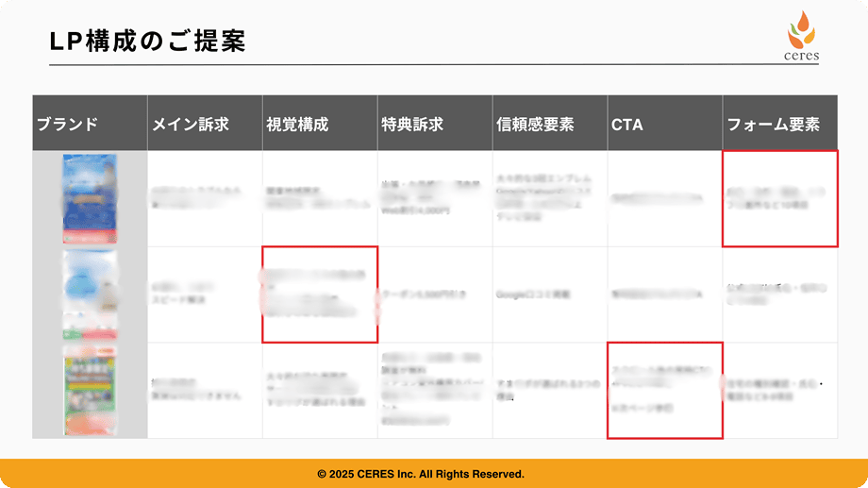Image resolution: width=868 pixels, height=488 pixels.
Task: Click the red-outlined 視覚構成 cell in second row
Action: [x=320, y=294]
